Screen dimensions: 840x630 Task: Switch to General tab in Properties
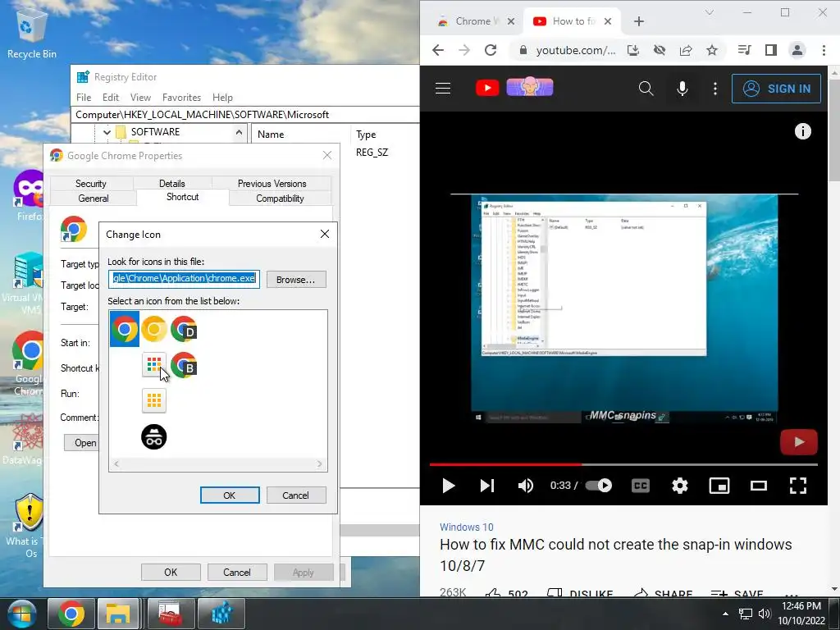(x=94, y=199)
